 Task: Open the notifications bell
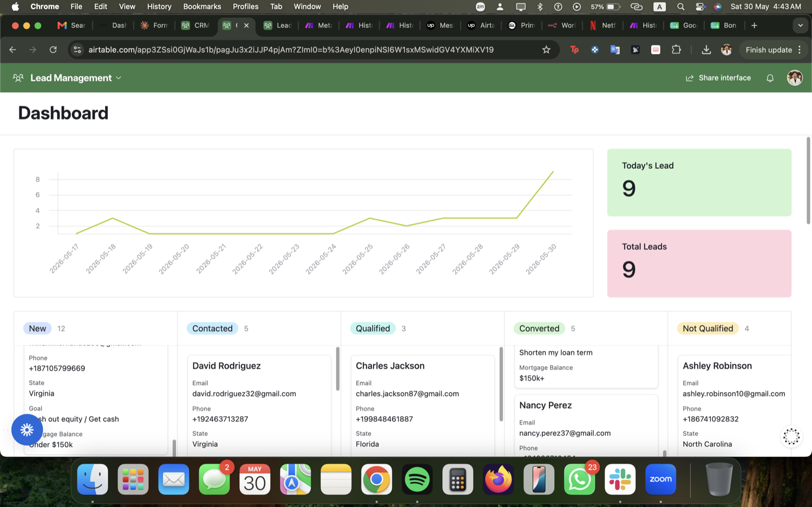point(770,78)
